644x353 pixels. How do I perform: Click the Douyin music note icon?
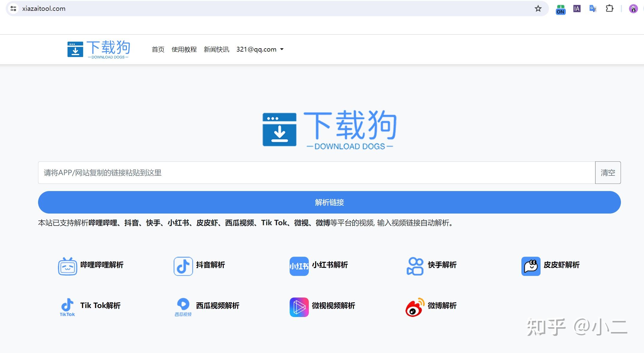(x=183, y=266)
